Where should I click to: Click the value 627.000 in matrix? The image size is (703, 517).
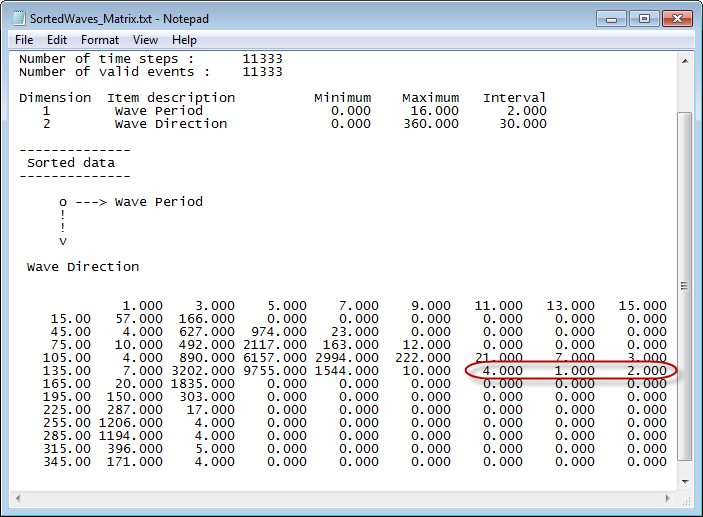click(x=207, y=332)
